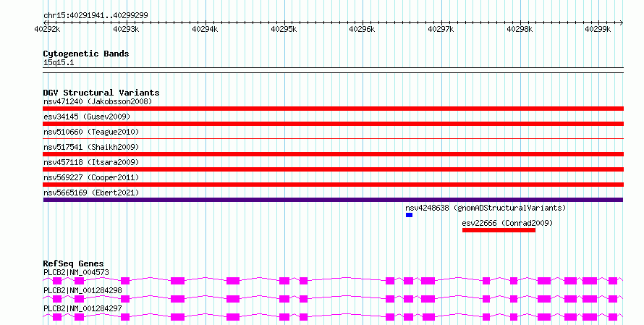Click the 40295k ruler tick label

[284, 30]
